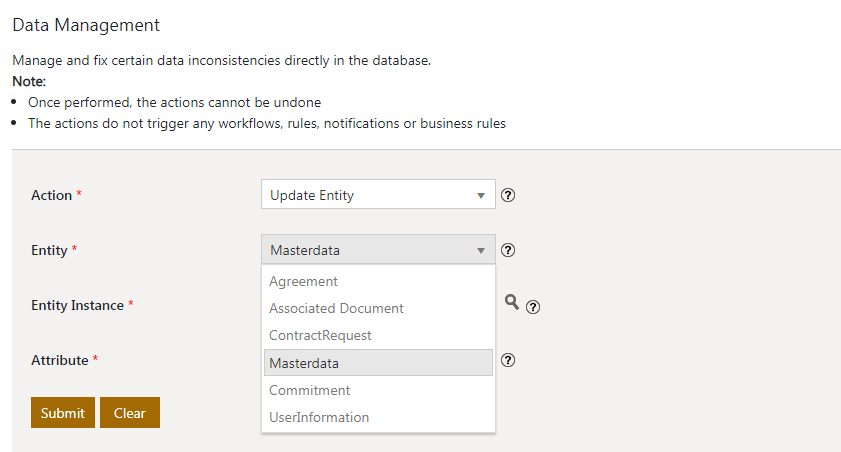The width and height of the screenshot is (841, 452).
Task: Click the Attribute field label
Action: (60, 359)
